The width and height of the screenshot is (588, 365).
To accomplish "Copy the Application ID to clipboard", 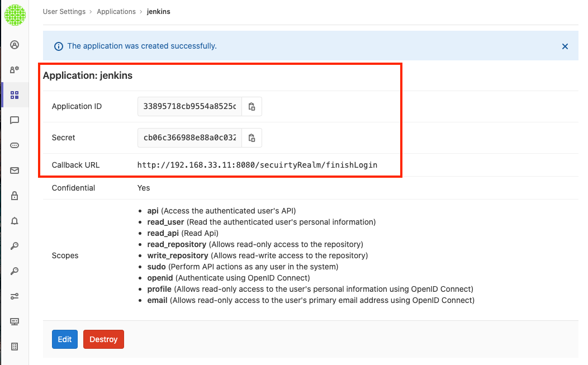I will (252, 107).
